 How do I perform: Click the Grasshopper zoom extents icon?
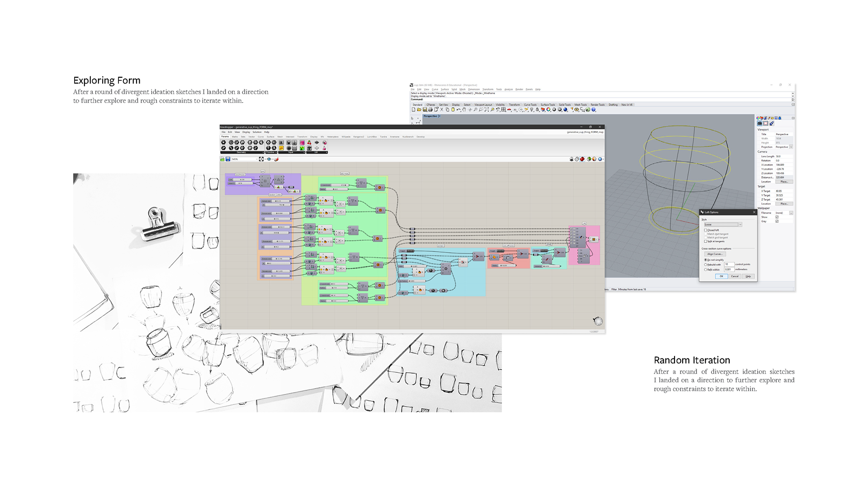(x=261, y=159)
